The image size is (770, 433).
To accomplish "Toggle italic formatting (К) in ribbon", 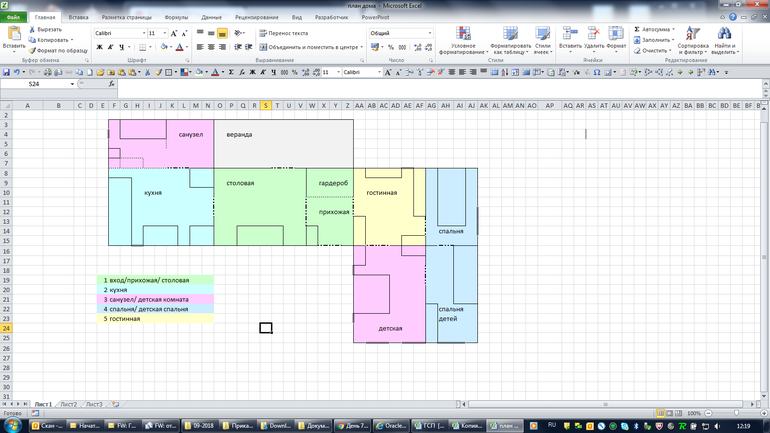I will point(110,47).
